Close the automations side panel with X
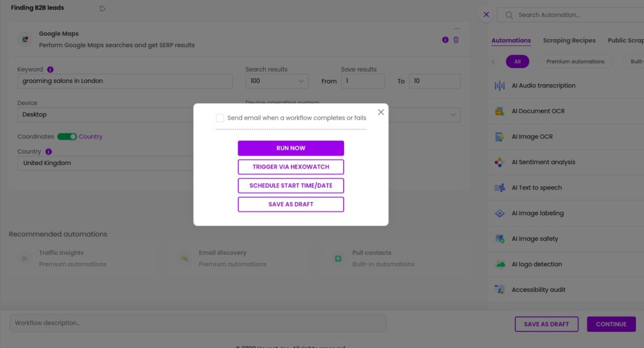This screenshot has height=348, width=644. coord(486,15)
